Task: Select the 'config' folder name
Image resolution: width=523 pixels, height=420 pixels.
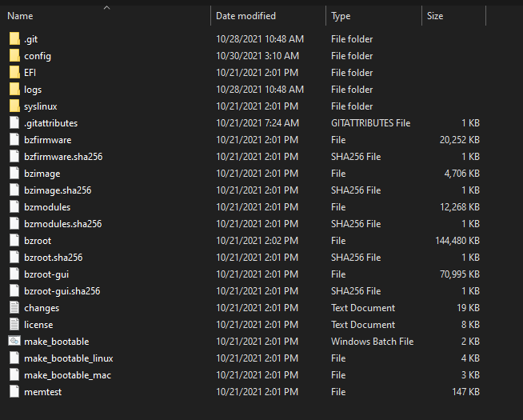Action: pyautogui.click(x=38, y=56)
